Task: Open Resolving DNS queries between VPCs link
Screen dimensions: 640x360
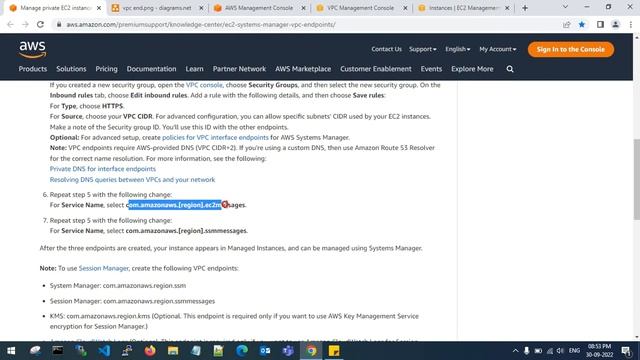Action: [132, 180]
